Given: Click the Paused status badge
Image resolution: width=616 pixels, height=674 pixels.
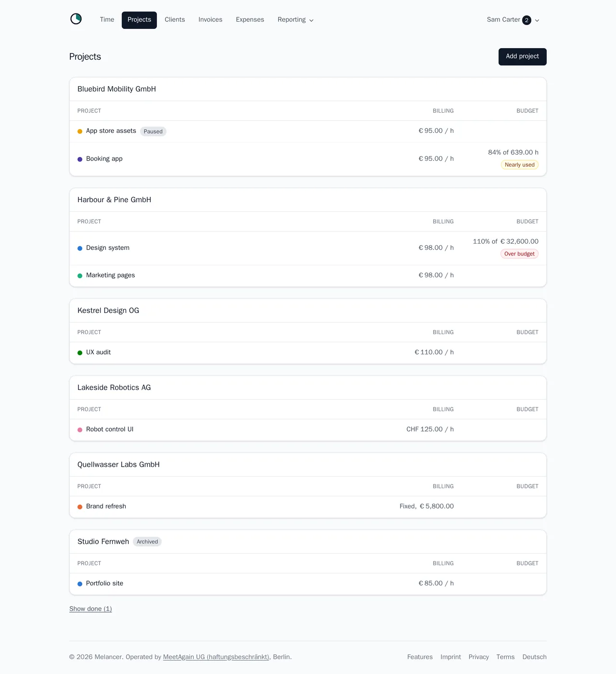Looking at the screenshot, I should [153, 131].
